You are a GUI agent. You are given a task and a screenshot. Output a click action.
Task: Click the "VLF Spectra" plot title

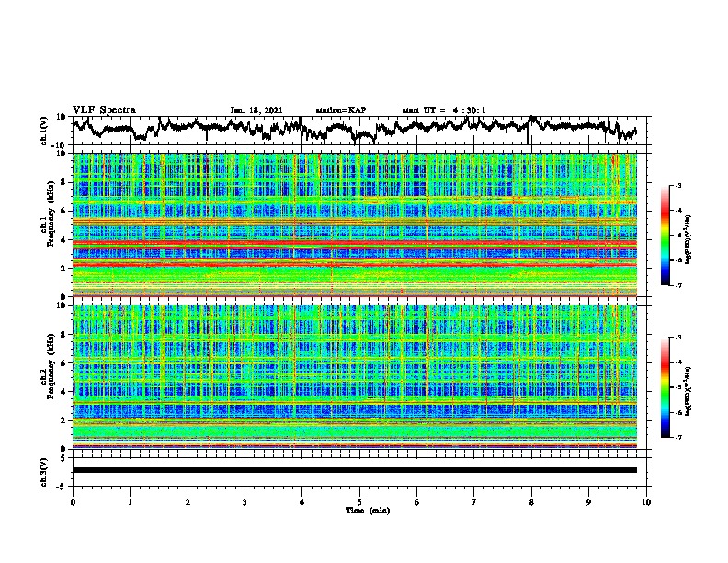[104, 109]
